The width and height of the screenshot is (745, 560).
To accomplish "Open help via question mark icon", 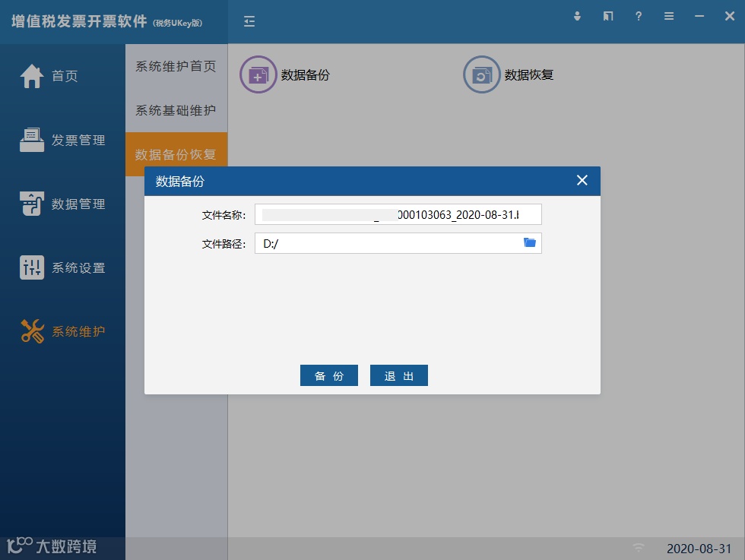I will [x=639, y=16].
